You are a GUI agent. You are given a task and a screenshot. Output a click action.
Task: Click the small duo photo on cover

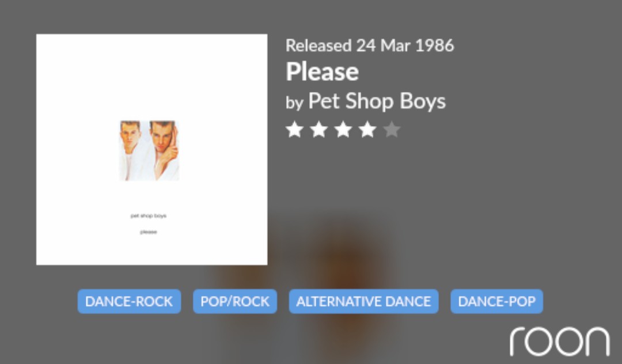click(x=149, y=151)
